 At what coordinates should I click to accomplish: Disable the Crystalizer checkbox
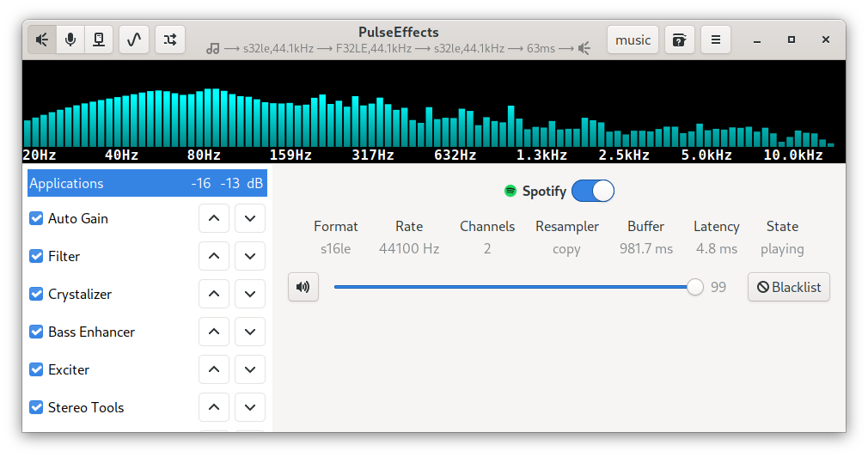coord(36,294)
